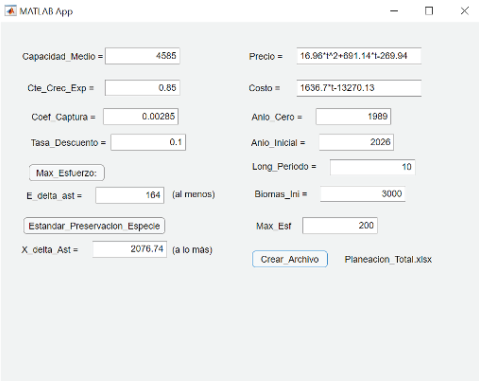
Task: Click the Long_Periodo field showing 10
Action: (x=373, y=167)
